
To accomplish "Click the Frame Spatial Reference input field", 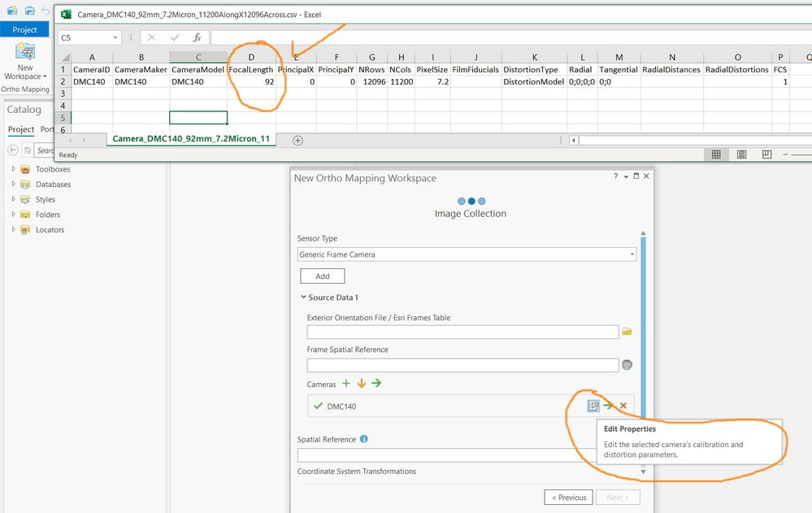I will 462,365.
